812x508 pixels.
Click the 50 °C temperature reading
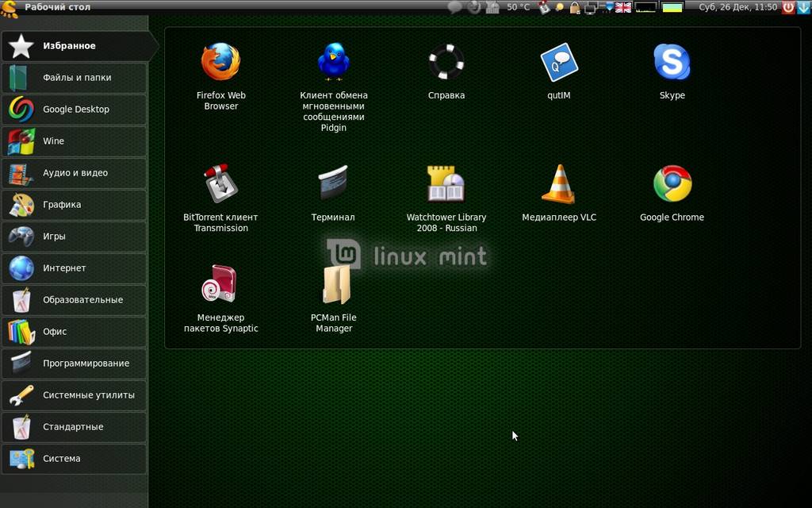(519, 7)
